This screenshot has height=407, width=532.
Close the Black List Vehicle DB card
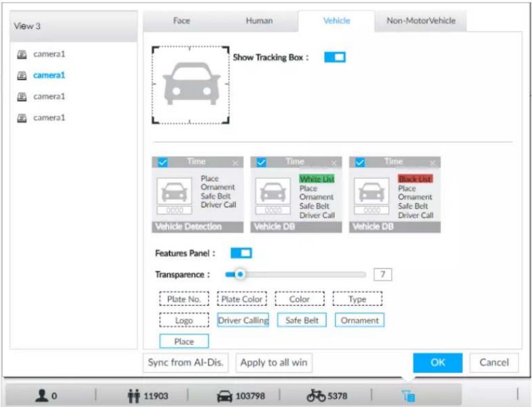[432, 163]
